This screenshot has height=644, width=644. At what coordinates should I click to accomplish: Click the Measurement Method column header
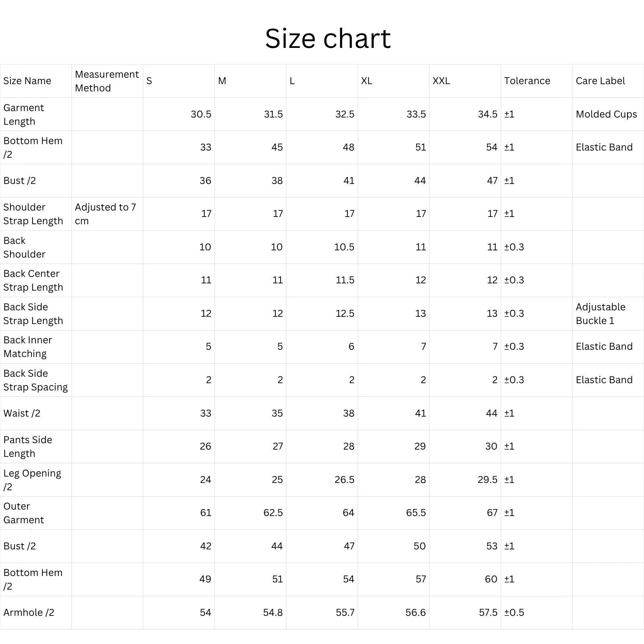(107, 81)
